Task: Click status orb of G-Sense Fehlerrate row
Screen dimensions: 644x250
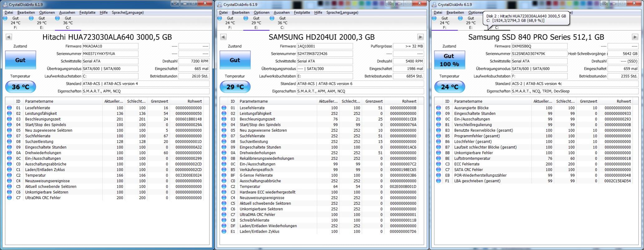Action: [x=224, y=175]
